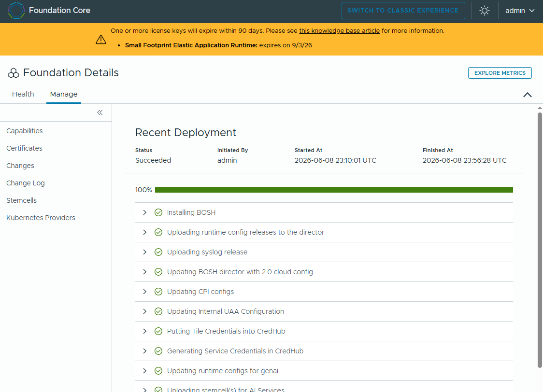This screenshot has width=543, height=392.
Task: Click the scrollbar up arrow
Action: 540,108
